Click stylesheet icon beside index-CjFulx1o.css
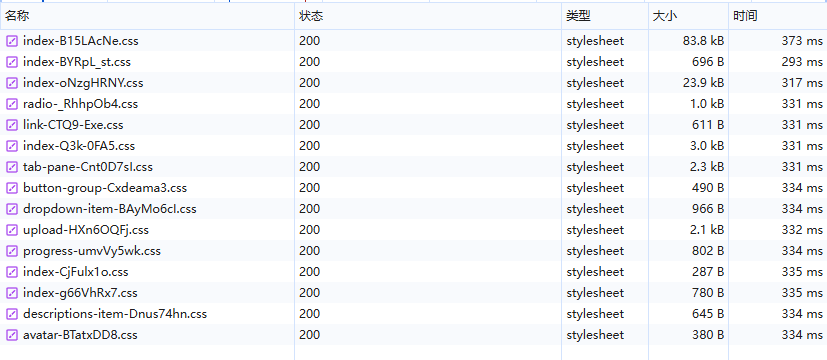 12,273
